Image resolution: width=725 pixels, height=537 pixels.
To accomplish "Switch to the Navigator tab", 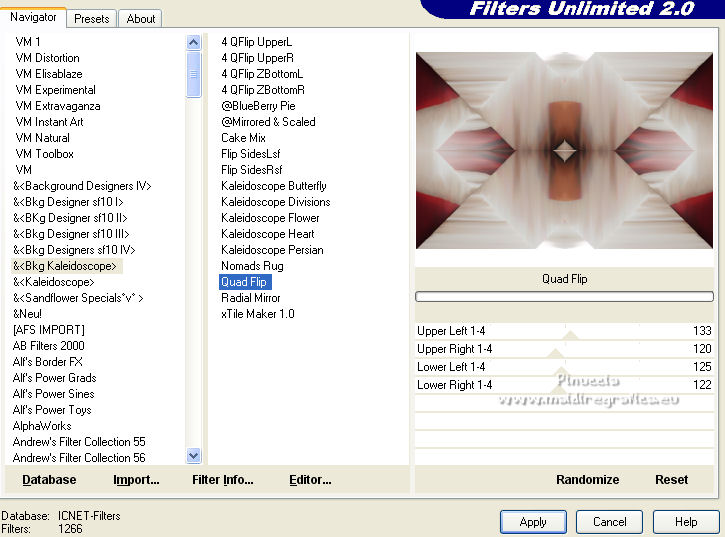I will click(33, 17).
